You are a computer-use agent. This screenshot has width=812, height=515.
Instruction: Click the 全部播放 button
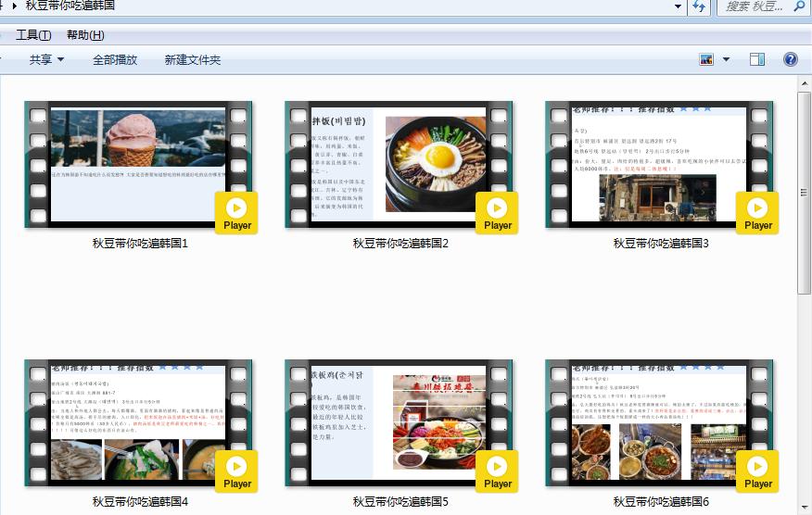(x=115, y=59)
